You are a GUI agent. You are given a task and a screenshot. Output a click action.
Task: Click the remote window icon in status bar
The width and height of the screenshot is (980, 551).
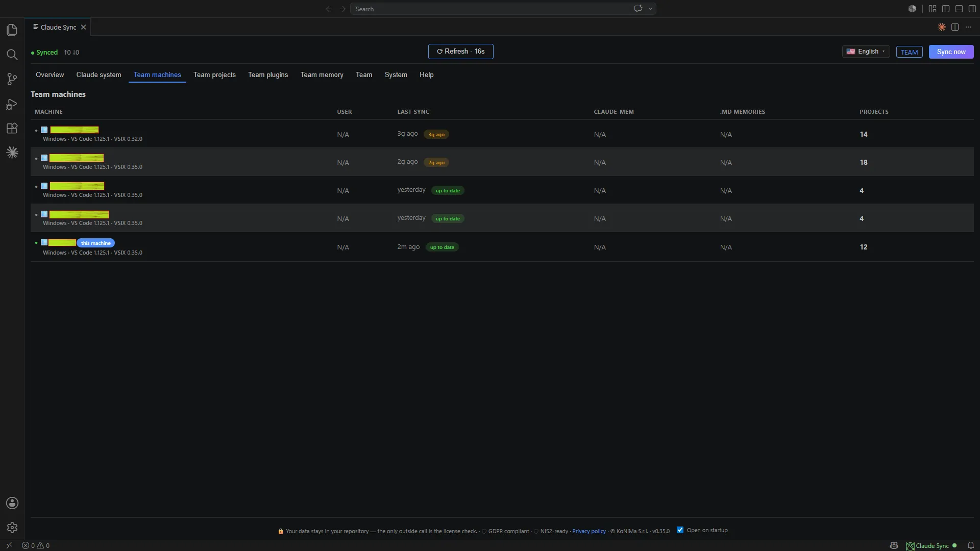point(9,545)
